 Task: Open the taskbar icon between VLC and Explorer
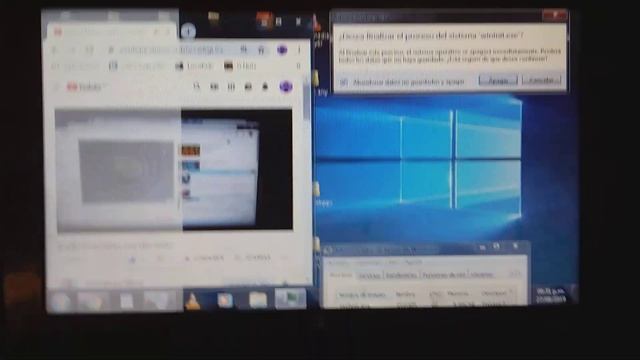(225, 300)
